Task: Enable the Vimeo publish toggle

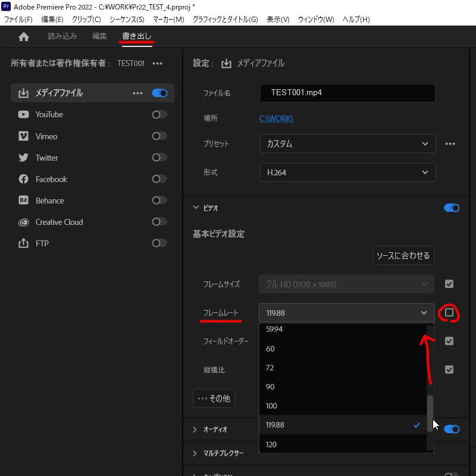Action: pos(159,136)
